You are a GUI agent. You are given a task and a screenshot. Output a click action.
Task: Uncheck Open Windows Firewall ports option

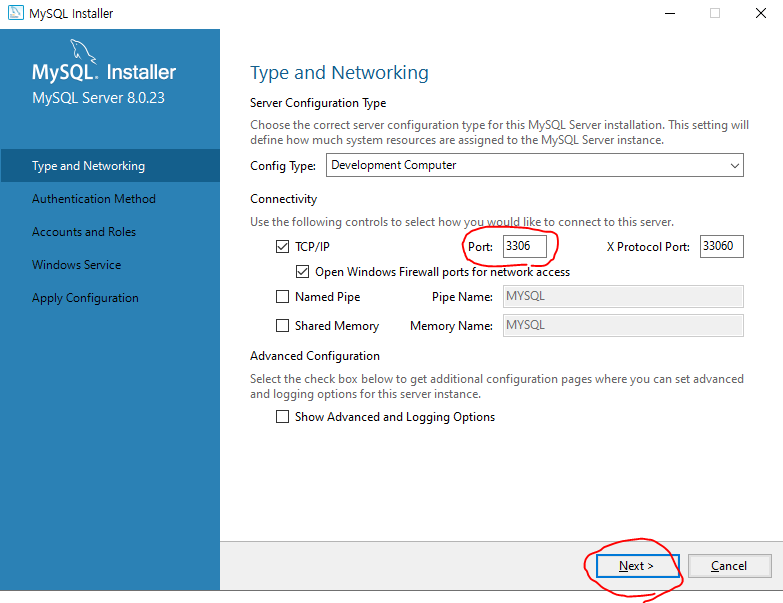(302, 272)
